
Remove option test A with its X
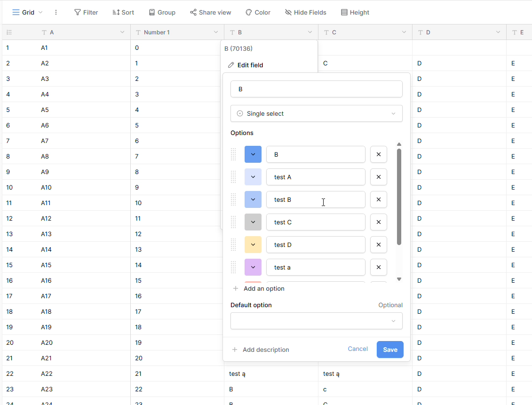(x=379, y=177)
